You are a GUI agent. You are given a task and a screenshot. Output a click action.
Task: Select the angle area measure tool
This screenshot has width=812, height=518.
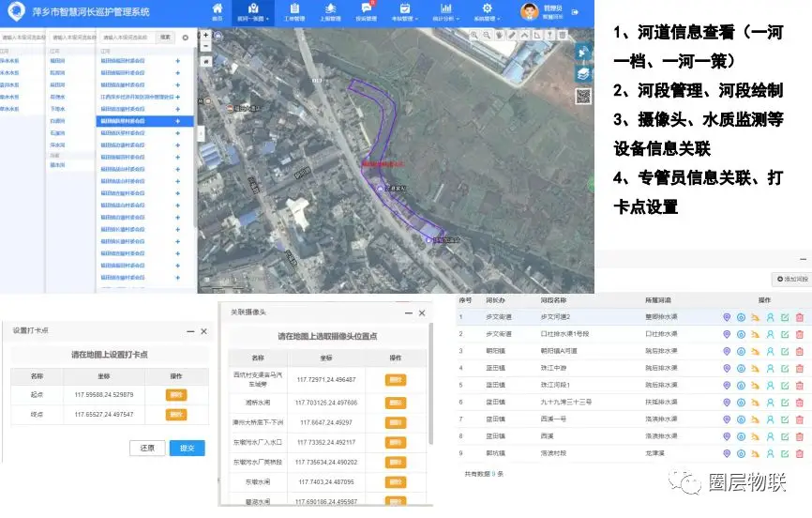[537, 35]
